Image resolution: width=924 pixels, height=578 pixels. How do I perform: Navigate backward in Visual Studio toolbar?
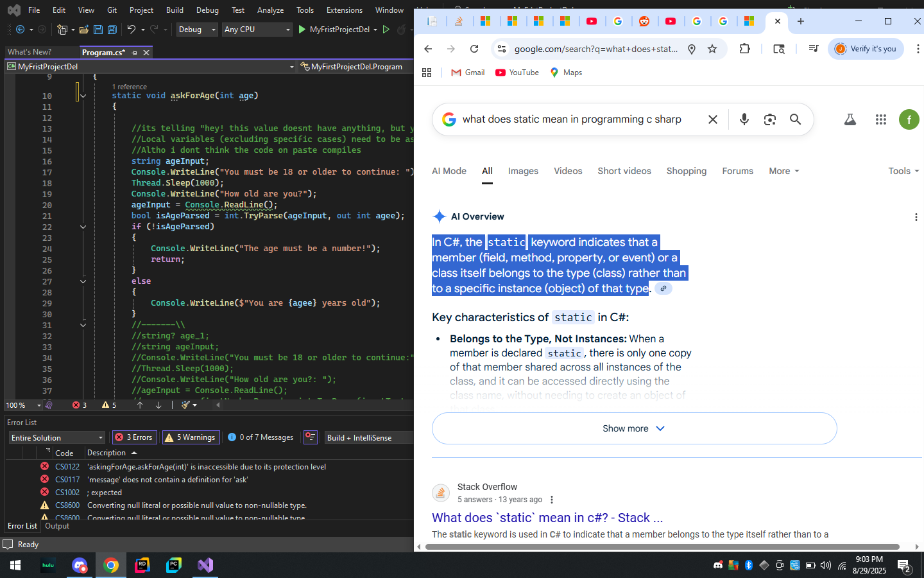(20, 30)
